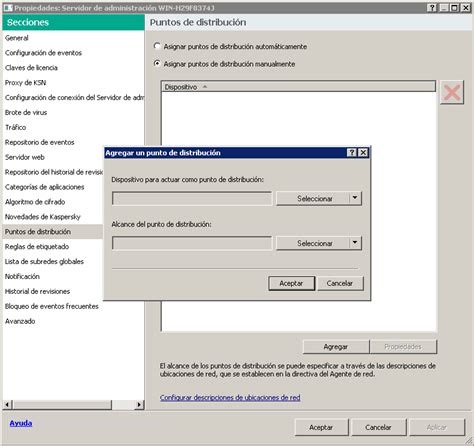Click the Agregar button below the device list

pos(336,347)
